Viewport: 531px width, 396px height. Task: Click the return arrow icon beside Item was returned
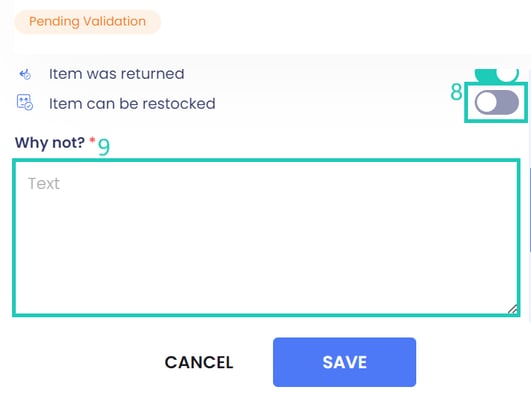point(25,74)
